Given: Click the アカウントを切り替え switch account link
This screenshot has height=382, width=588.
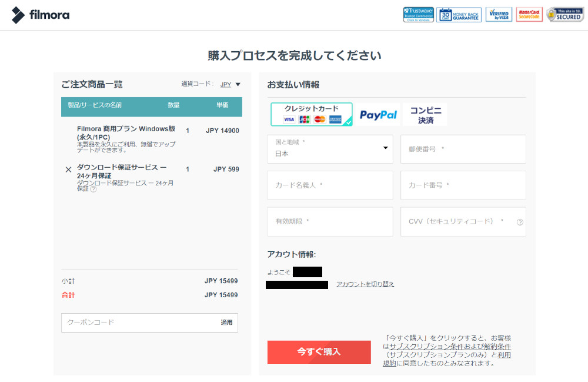Looking at the screenshot, I should click(x=365, y=284).
